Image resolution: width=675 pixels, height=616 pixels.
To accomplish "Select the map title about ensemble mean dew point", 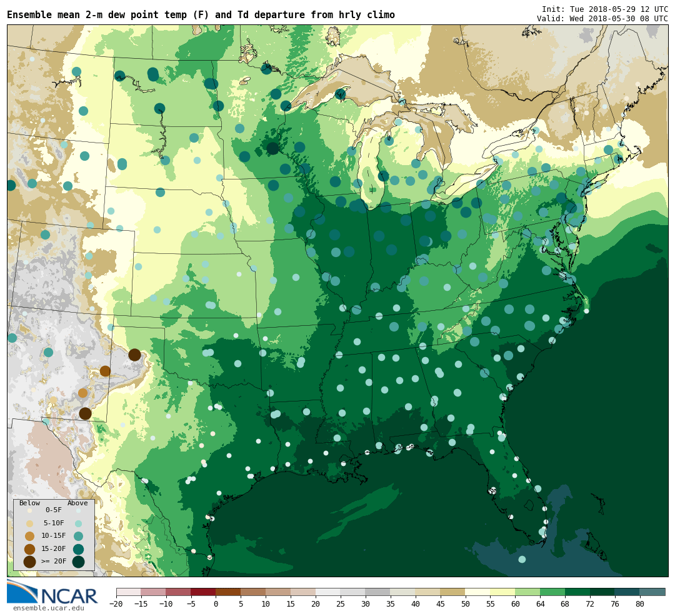I will pos(201,14).
